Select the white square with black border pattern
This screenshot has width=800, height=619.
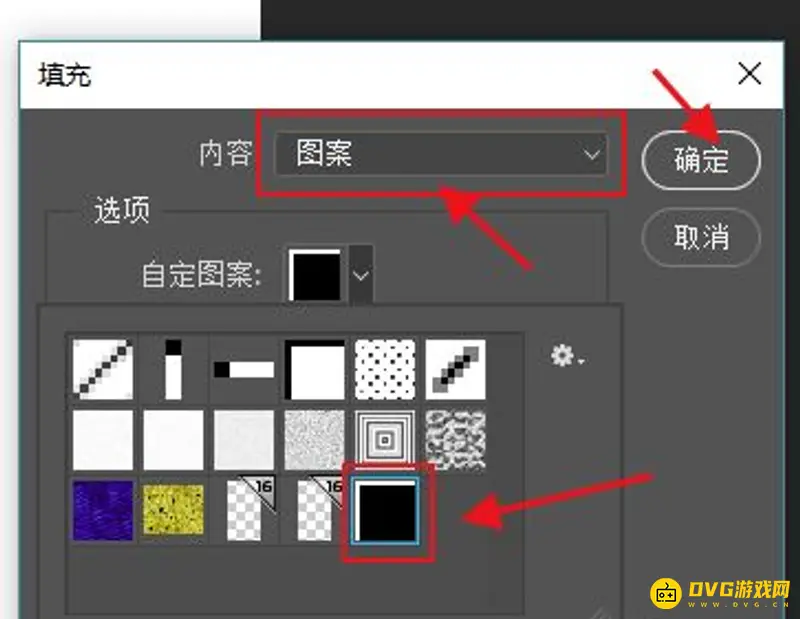click(314, 369)
